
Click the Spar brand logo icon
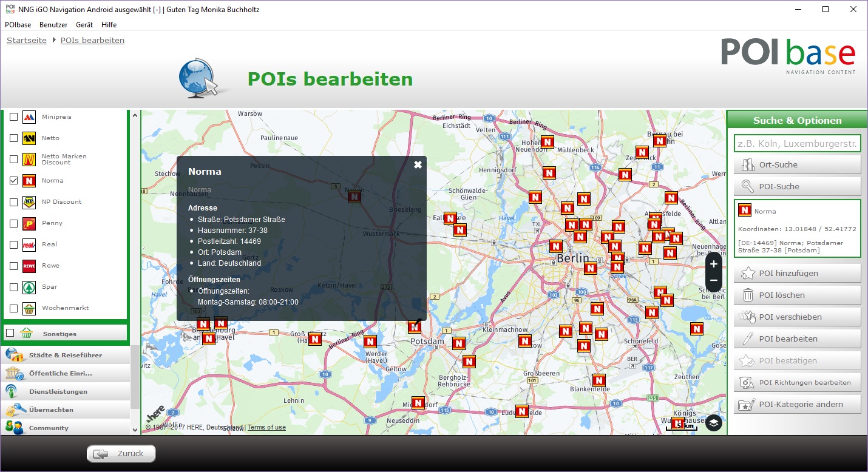[x=29, y=287]
